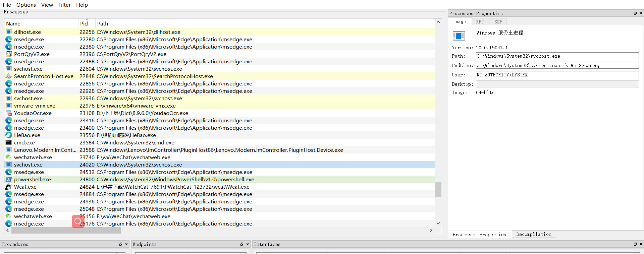Switch to the SSP tab
The height and width of the screenshot is (254, 644).
pyautogui.click(x=498, y=22)
